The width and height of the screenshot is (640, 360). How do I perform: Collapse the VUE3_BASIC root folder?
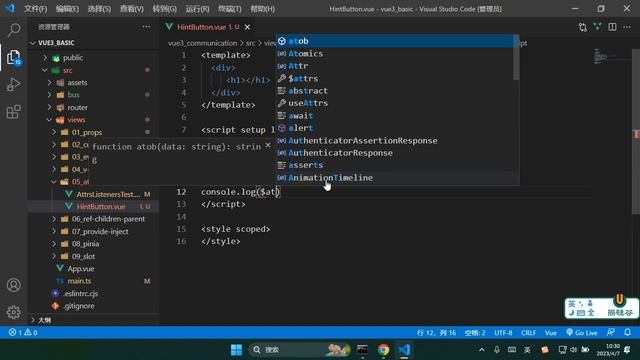(93, 42)
